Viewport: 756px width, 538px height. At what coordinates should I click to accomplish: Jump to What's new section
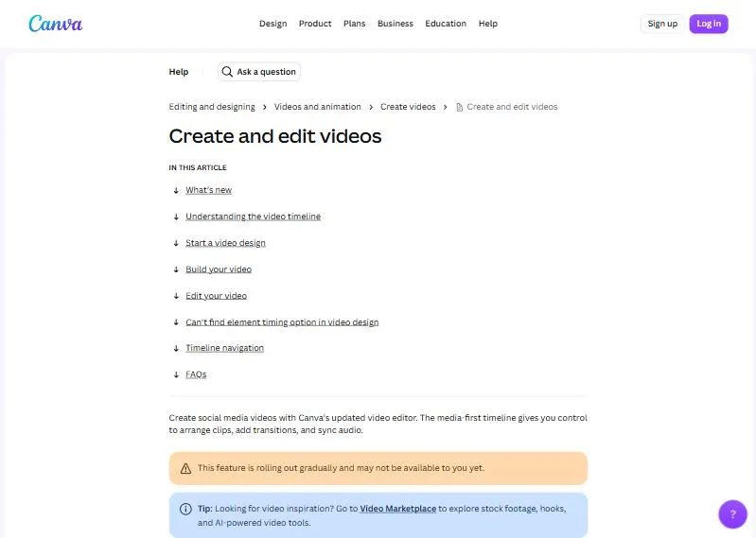click(209, 190)
